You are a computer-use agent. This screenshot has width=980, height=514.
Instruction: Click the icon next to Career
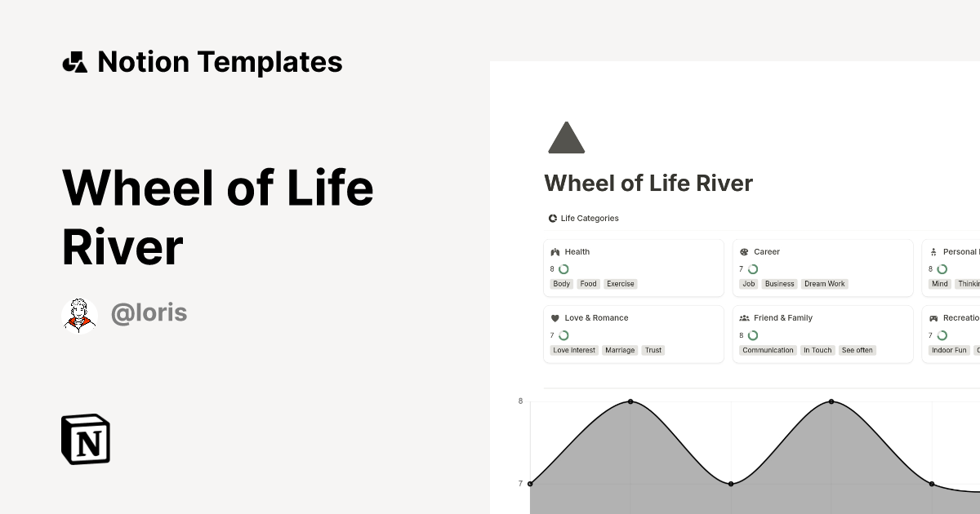pyautogui.click(x=744, y=251)
